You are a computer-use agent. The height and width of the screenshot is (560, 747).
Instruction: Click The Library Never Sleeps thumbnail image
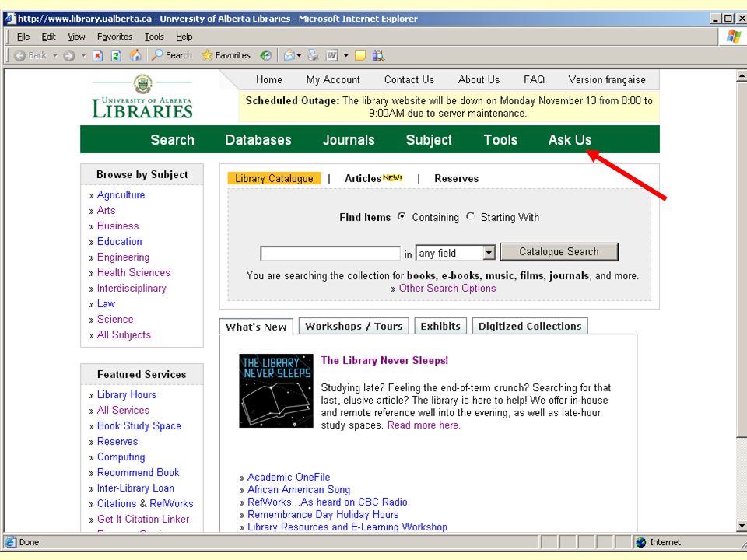[x=276, y=390]
